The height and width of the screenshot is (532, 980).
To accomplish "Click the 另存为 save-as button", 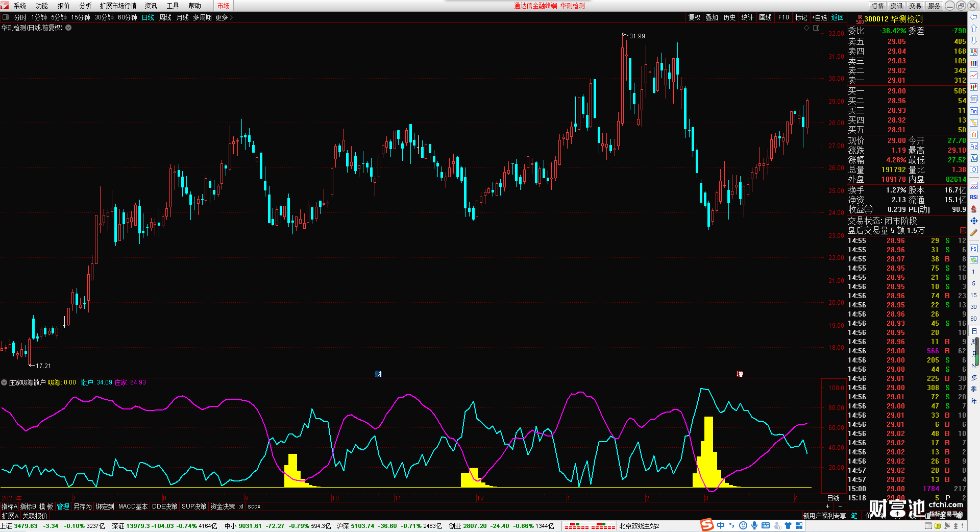I will point(82,506).
